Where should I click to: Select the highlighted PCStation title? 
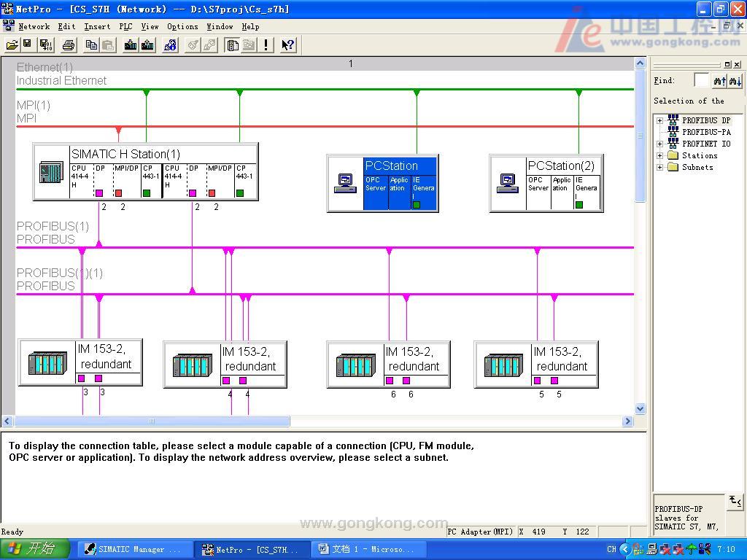click(x=392, y=166)
